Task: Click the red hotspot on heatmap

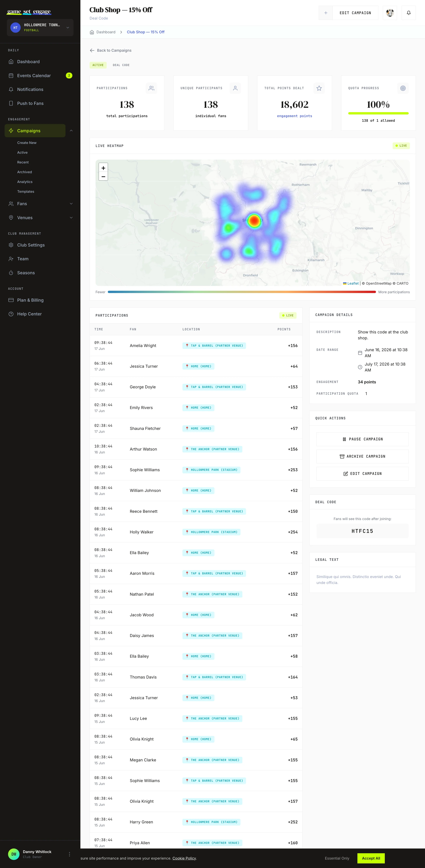Action: coord(254,221)
